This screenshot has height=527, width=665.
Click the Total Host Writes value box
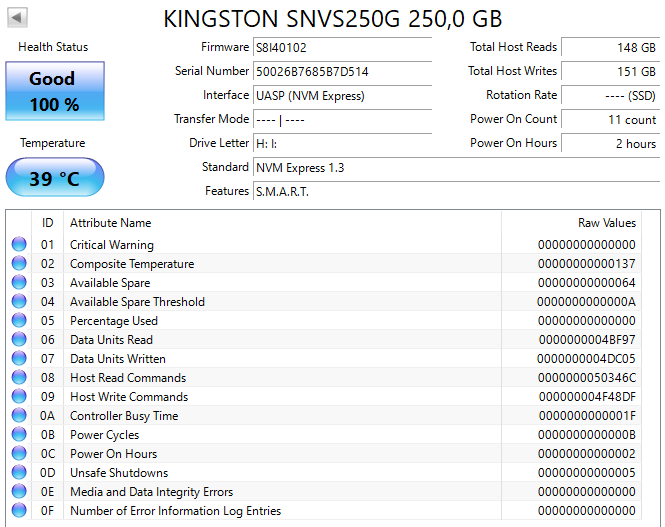pos(609,71)
